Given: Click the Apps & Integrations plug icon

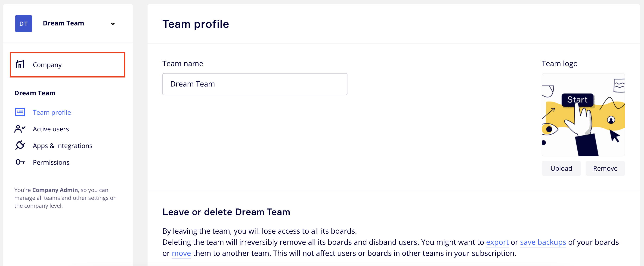Looking at the screenshot, I should [x=20, y=145].
